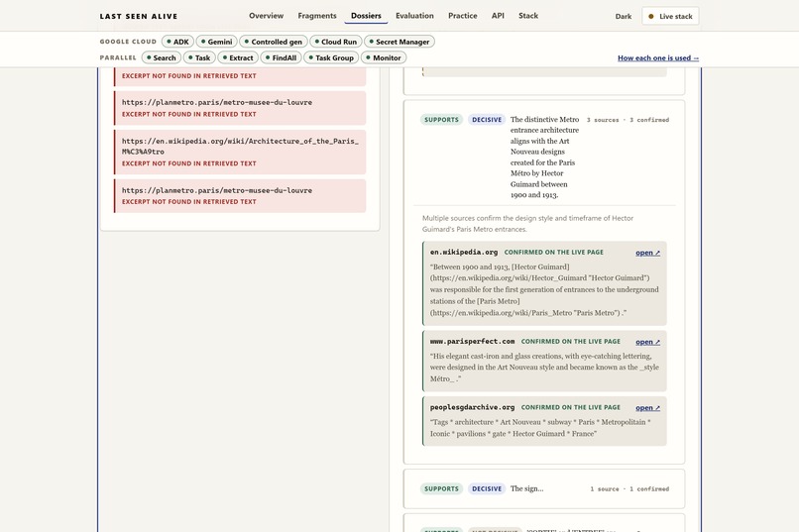The height and width of the screenshot is (532, 799).
Task: Open the en.wikipedia.org source link
Action: pos(647,253)
